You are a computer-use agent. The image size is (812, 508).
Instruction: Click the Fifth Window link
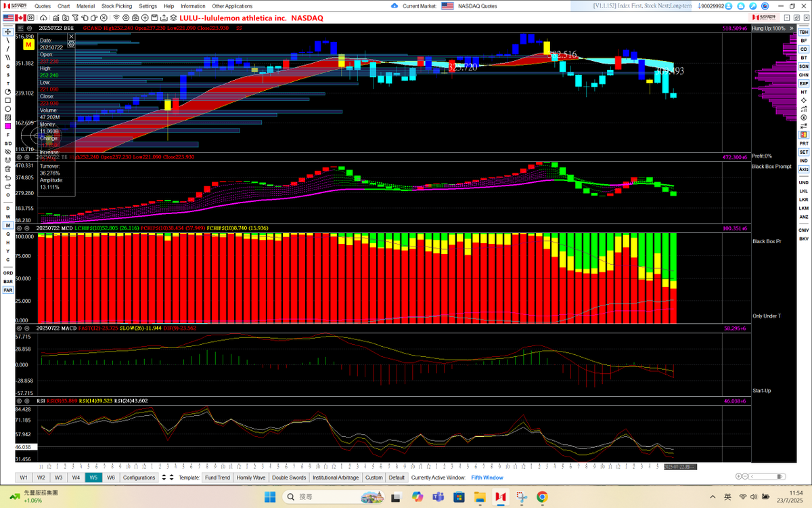tap(487, 478)
